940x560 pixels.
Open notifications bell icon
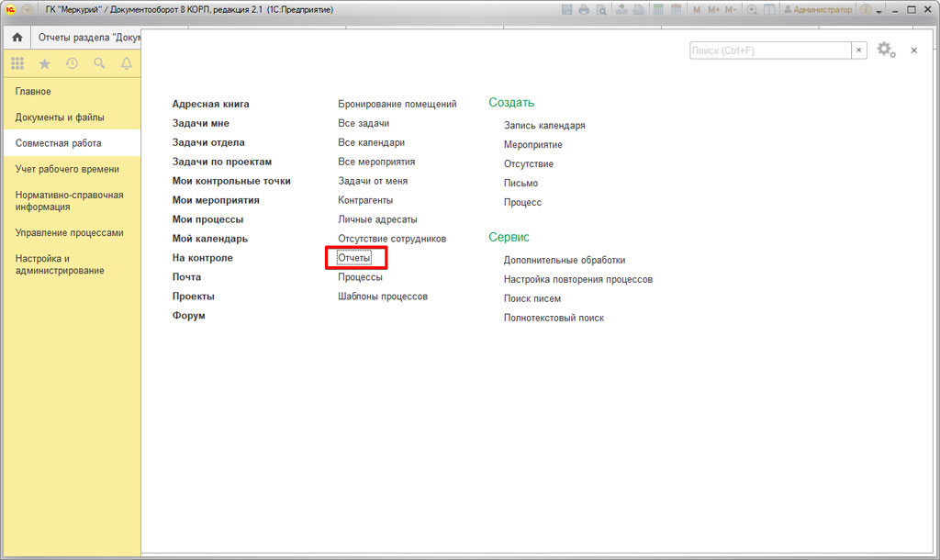click(126, 63)
